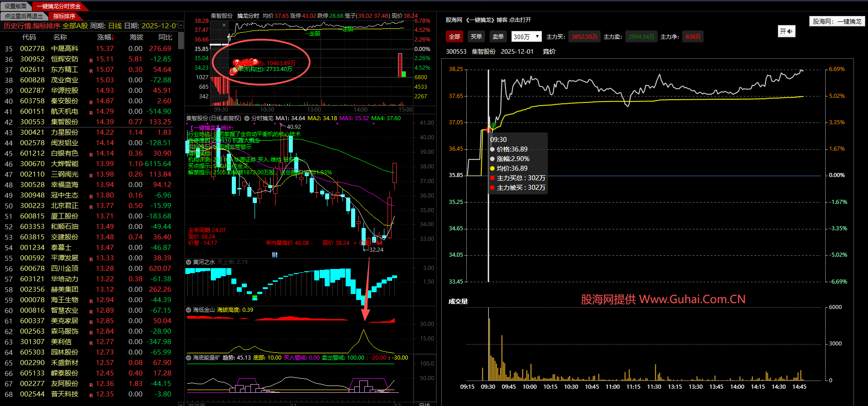Select the 全部 orders filter

454,37
